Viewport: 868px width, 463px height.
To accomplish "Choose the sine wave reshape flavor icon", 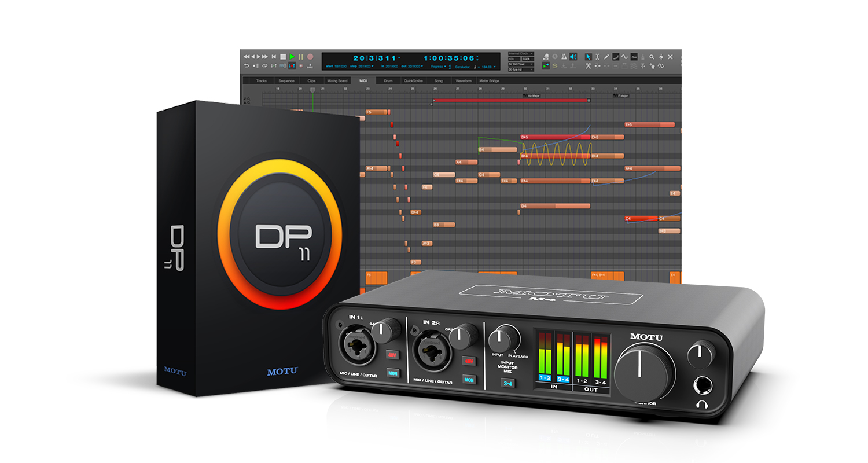I will point(624,57).
